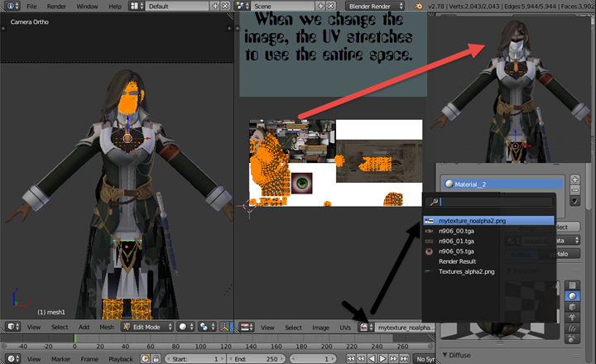596x364 pixels.
Task: Delete the Default screen layout
Action: [x=225, y=6]
